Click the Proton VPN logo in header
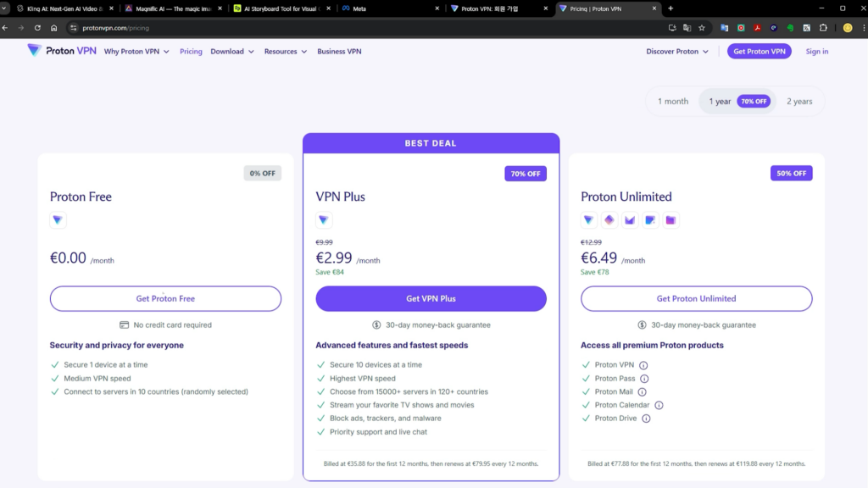 tap(62, 51)
